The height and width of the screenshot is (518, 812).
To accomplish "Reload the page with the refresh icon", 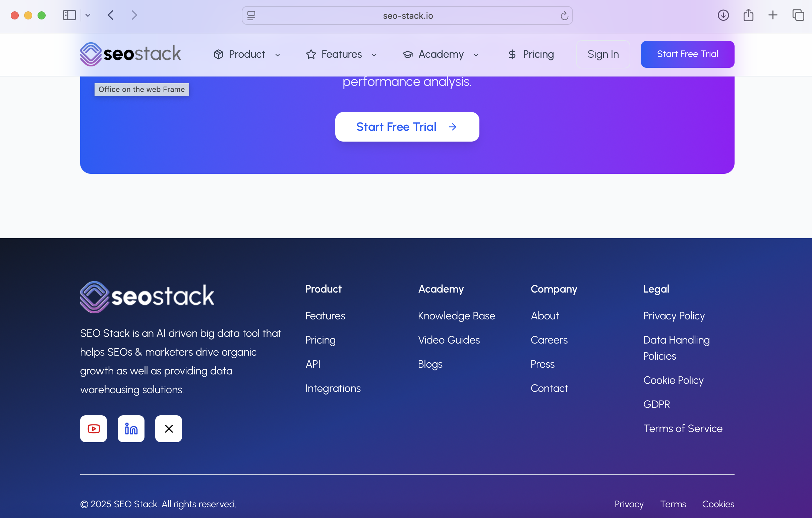I will click(x=564, y=15).
